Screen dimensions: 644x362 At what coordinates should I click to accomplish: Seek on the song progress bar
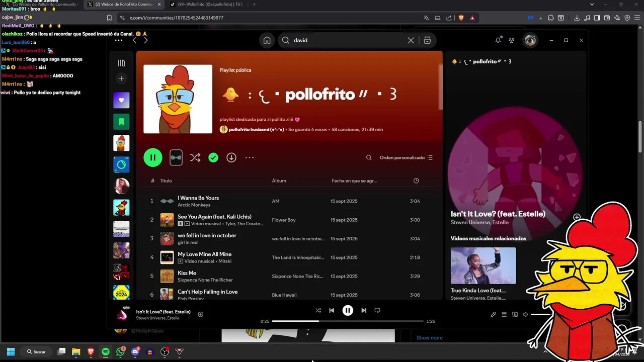coord(348,321)
